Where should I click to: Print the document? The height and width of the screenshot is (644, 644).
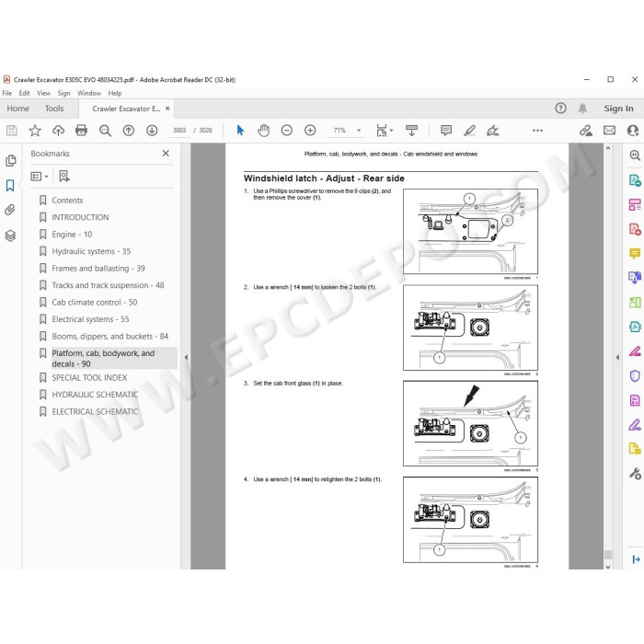click(x=81, y=131)
